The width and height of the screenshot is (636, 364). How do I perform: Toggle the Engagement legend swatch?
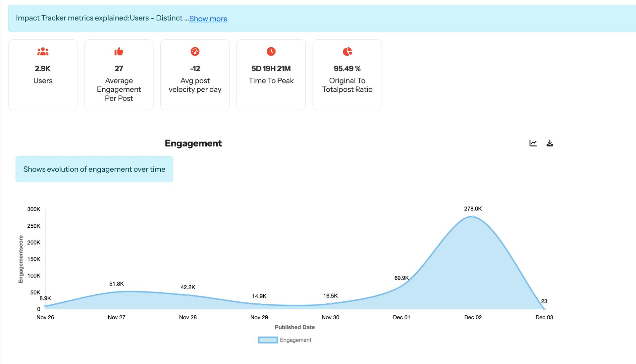(x=268, y=340)
